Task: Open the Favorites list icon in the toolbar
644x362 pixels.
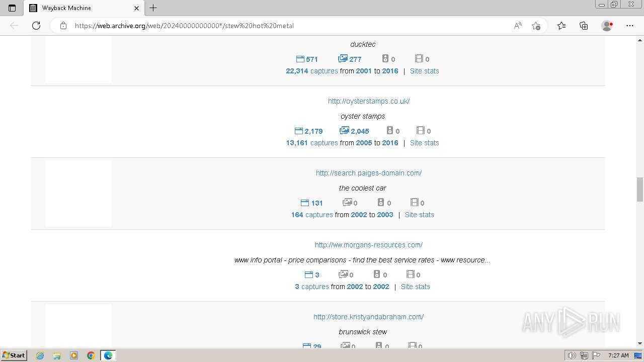Action: point(561,26)
